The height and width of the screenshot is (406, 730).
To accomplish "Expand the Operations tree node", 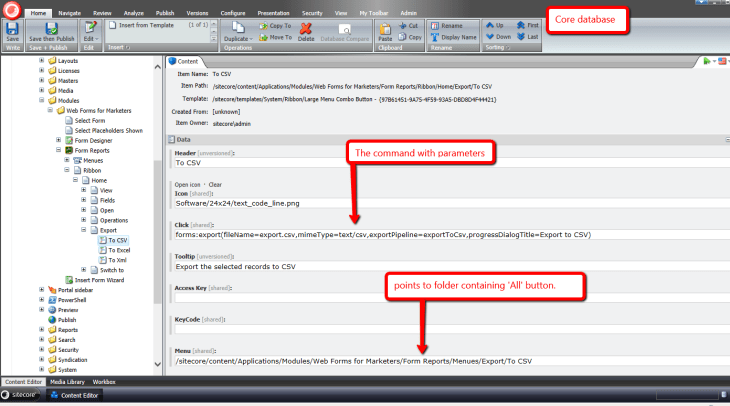I will click(83, 220).
